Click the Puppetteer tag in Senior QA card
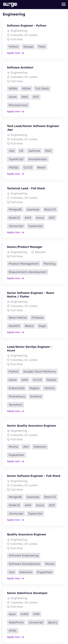The width and height of the screenshot is (68, 644). coord(16,455)
